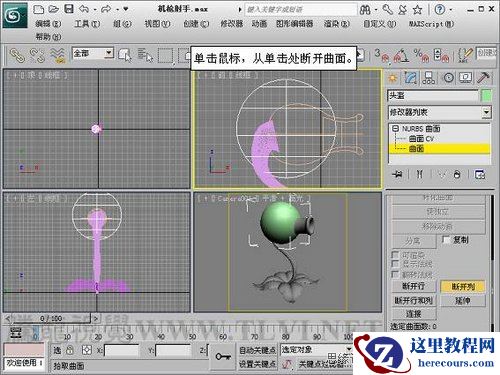Toggle the Angle Snap icon
This screenshot has width=500, height=375.
pyautogui.click(x=401, y=56)
